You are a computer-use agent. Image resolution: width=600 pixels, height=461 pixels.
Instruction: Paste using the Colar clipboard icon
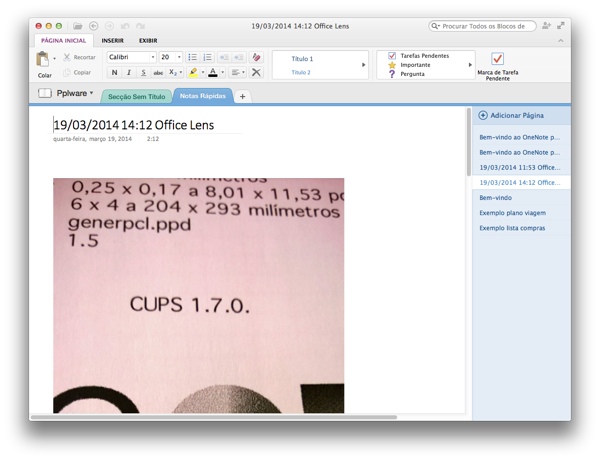coord(42,59)
